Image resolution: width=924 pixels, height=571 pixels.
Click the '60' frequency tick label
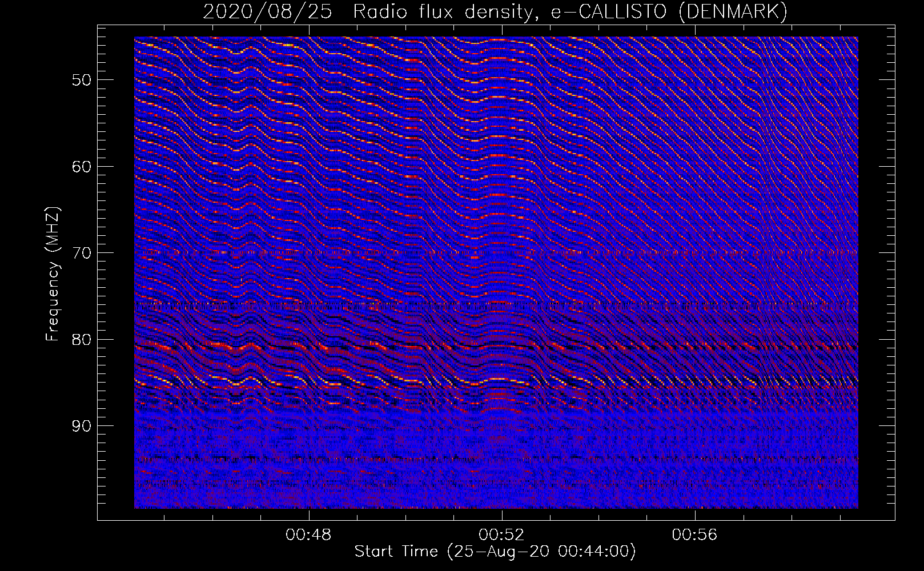[x=82, y=167]
